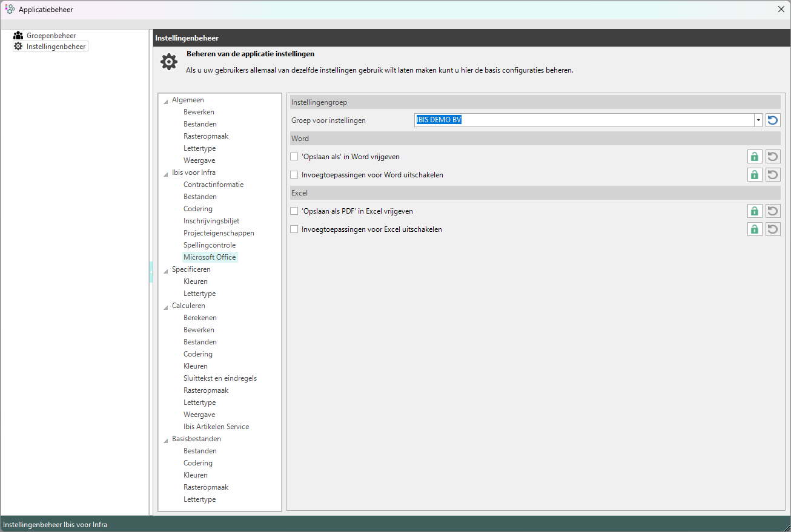Viewport: 791px width, 532px height.
Task: Open Groepenbeheer with the people icon
Action: 18,36
